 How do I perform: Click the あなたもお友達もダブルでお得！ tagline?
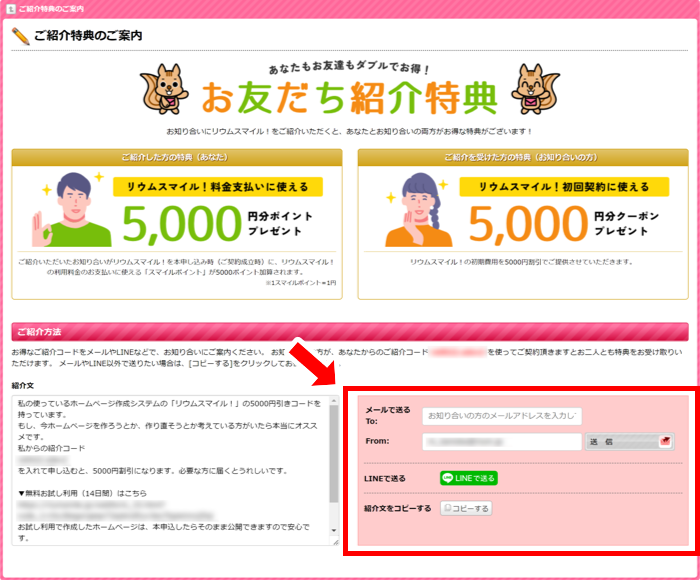point(349,67)
